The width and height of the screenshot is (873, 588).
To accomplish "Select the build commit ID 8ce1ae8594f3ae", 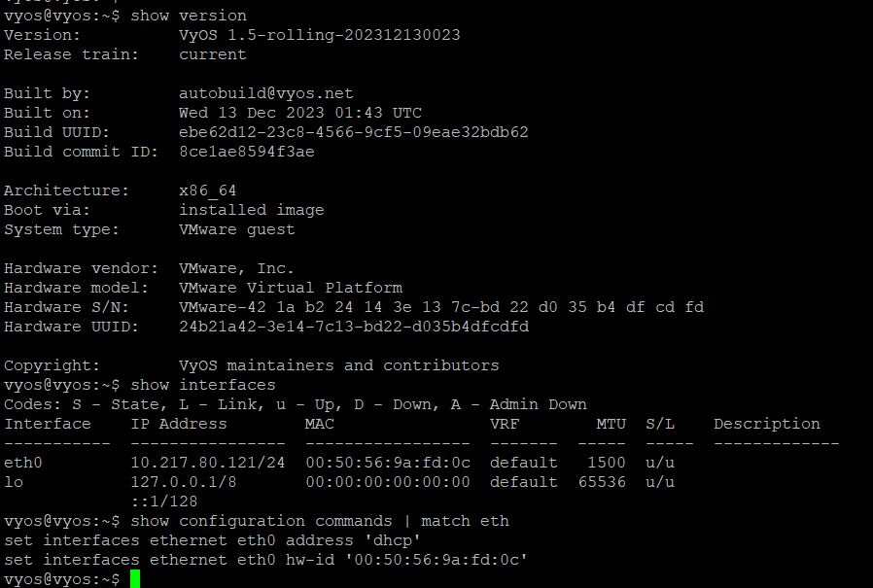I will point(246,152).
